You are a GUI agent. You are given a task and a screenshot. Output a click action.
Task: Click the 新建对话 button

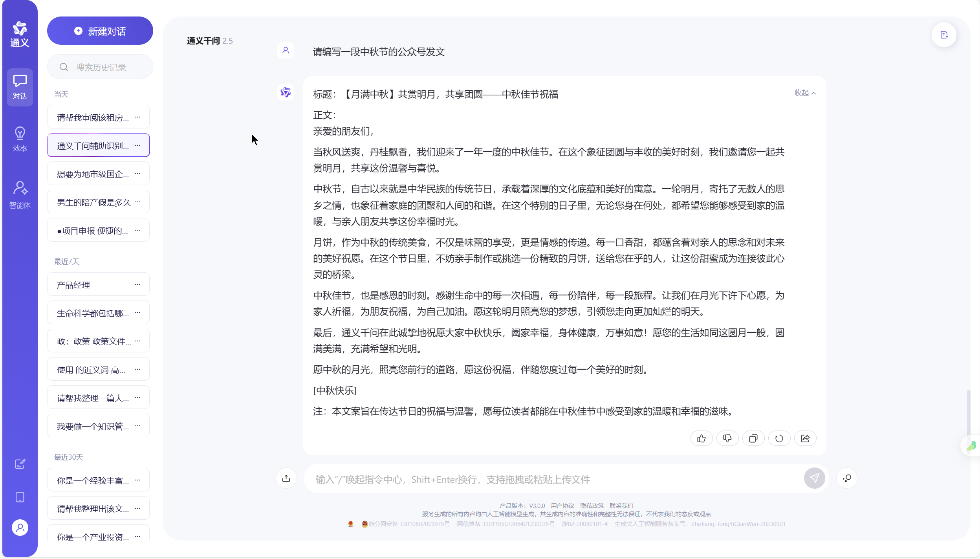pos(100,31)
